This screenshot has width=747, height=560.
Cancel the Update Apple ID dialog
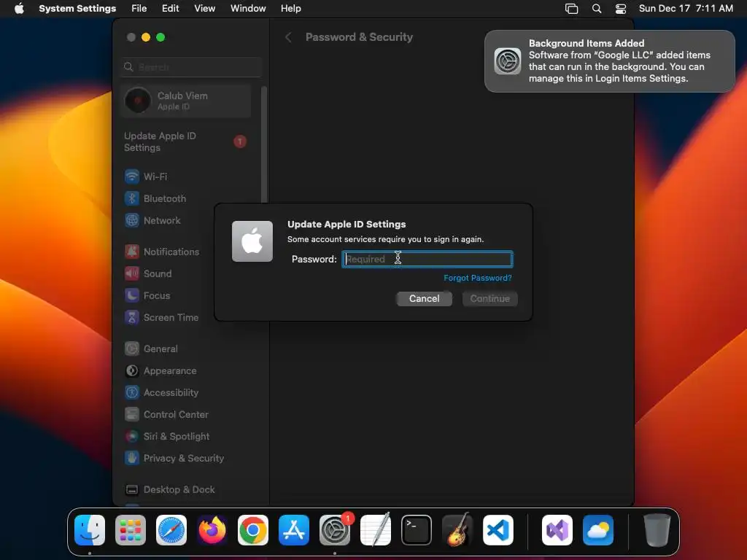point(424,298)
